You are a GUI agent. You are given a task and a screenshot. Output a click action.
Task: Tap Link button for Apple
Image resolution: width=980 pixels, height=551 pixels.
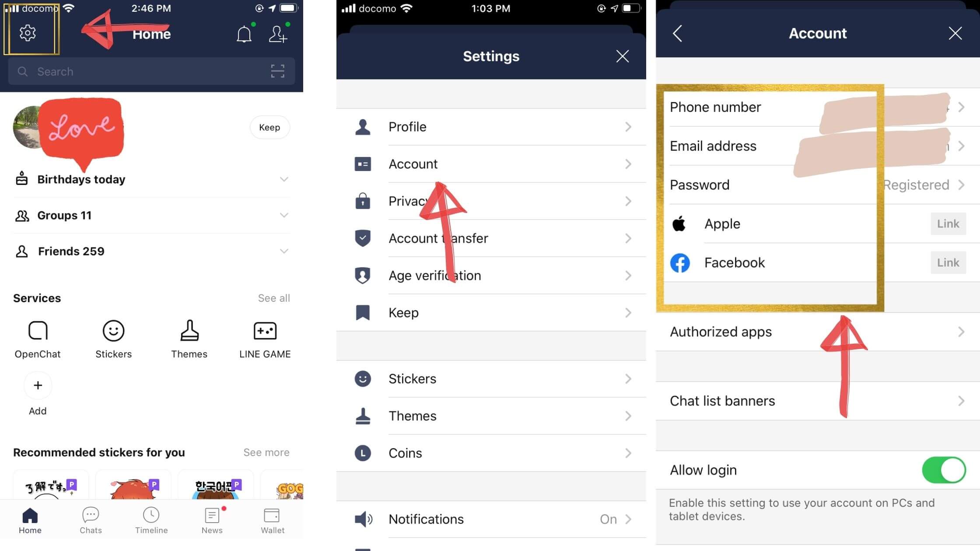click(x=948, y=223)
